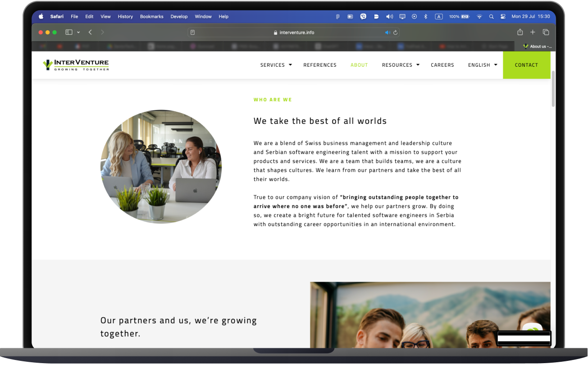
Task: Click the interventure.info address field
Action: pyautogui.click(x=294, y=32)
